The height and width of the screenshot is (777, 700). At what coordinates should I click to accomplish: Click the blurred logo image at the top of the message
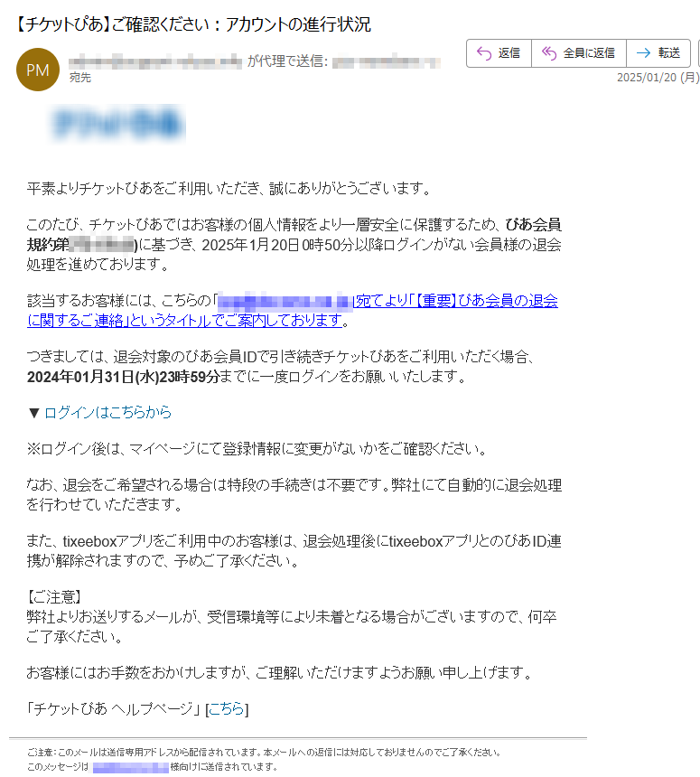118,123
